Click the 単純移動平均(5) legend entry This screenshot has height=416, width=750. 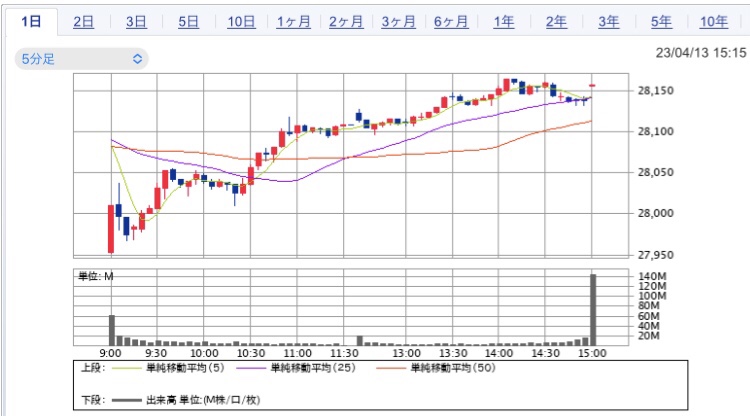[x=185, y=368]
